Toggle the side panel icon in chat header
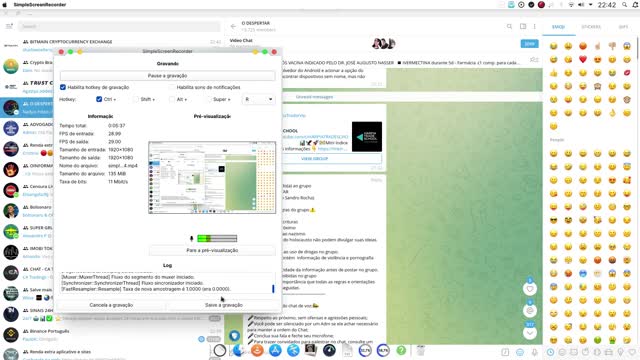 click(x=523, y=26)
